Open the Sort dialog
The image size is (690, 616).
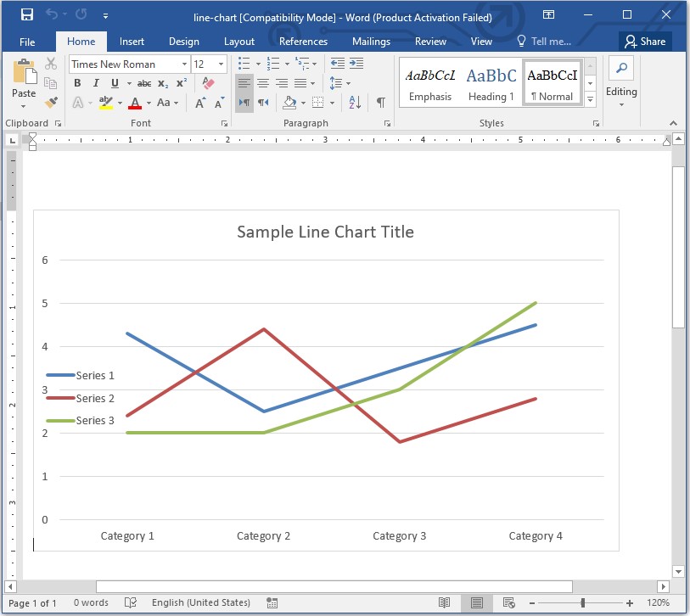click(354, 103)
